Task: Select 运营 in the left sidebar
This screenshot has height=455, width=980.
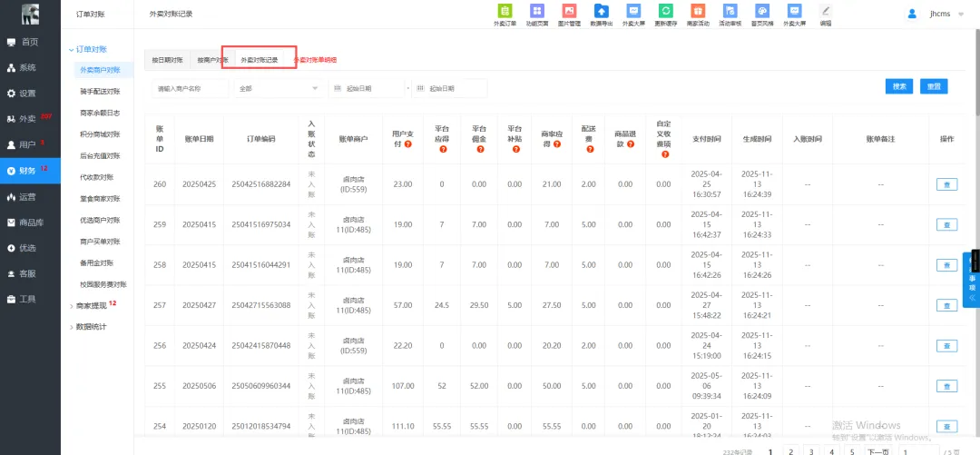Action: (29, 196)
